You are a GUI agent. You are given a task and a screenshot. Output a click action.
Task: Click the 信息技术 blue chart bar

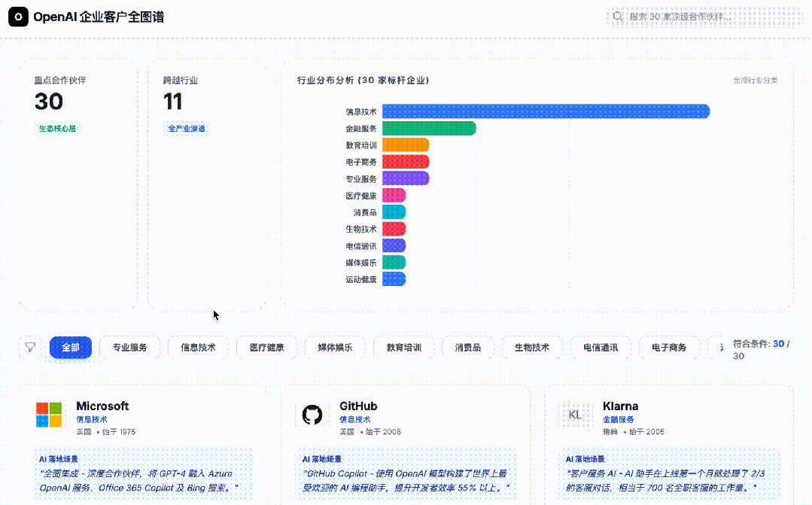(546, 111)
